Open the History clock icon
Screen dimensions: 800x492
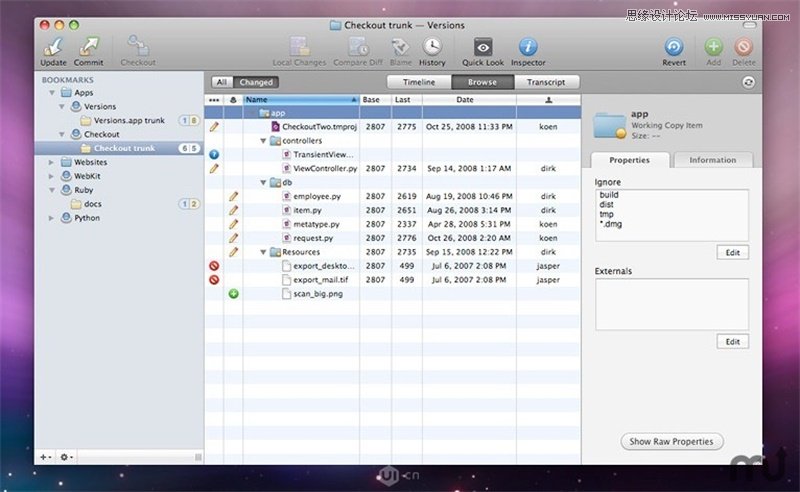click(432, 46)
